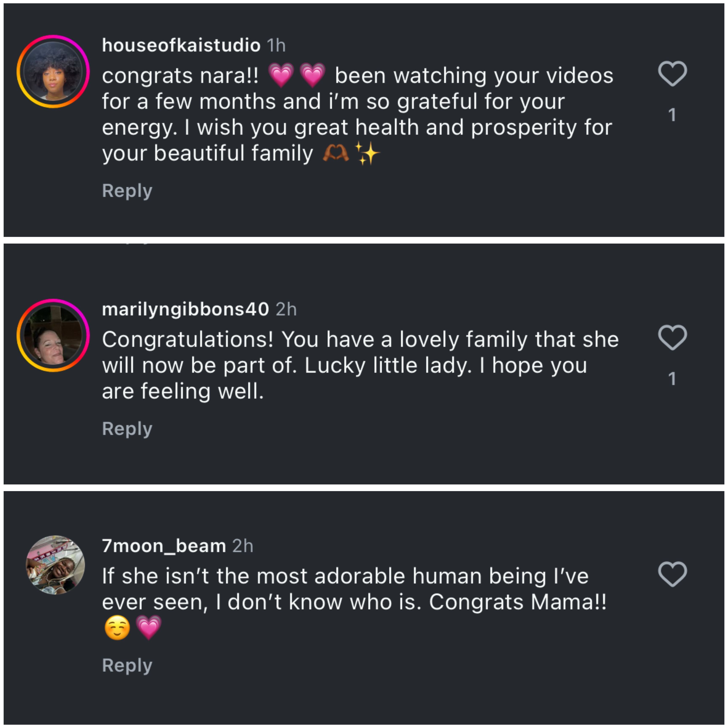The image size is (728, 728).
Task: Visit the marilyngibbons40 username profile
Action: pos(185,309)
